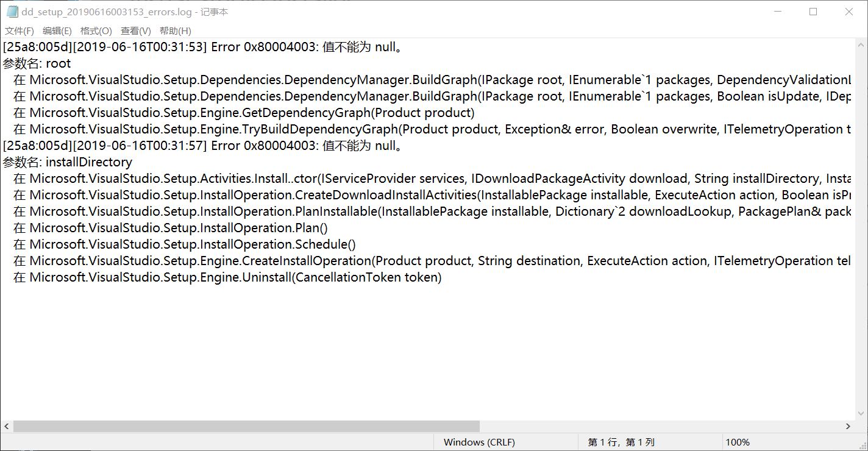
Task: Click the line containing Engine.CreateInstallOperation
Action: [432, 261]
